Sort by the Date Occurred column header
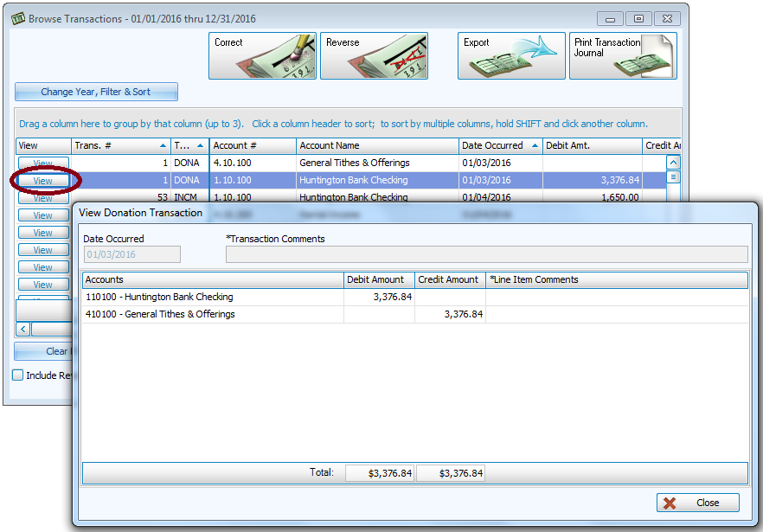The width and height of the screenshot is (763, 532). point(500,145)
